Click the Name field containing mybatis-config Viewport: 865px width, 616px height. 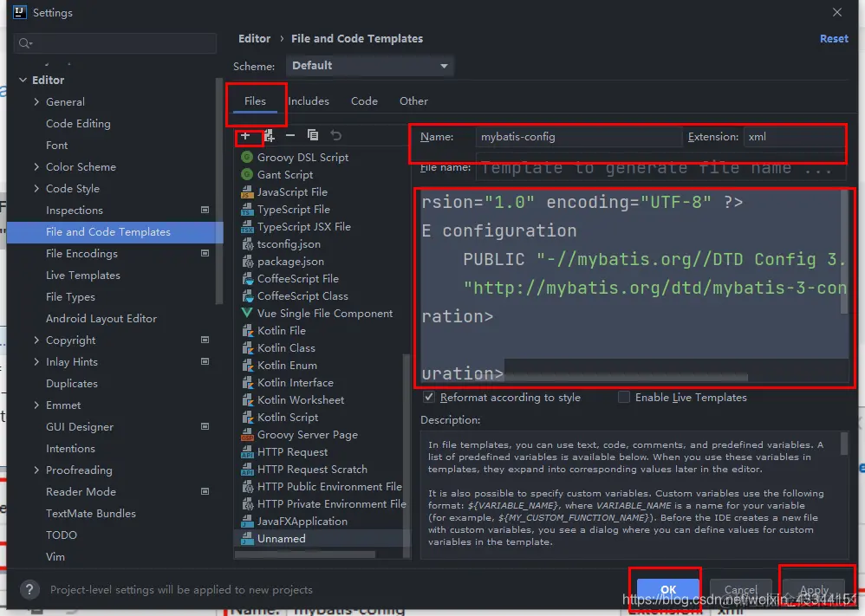click(x=579, y=137)
